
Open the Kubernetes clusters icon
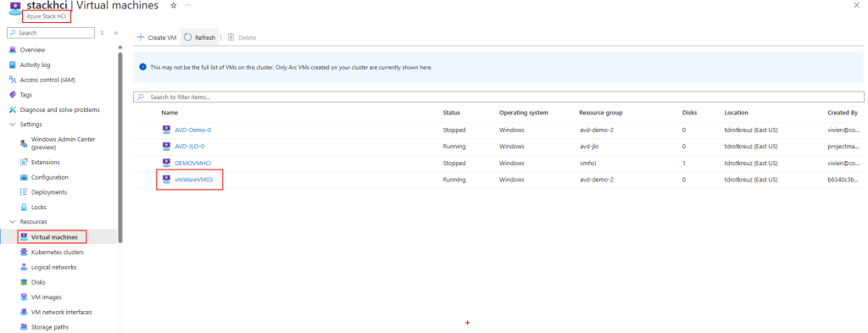tap(24, 252)
